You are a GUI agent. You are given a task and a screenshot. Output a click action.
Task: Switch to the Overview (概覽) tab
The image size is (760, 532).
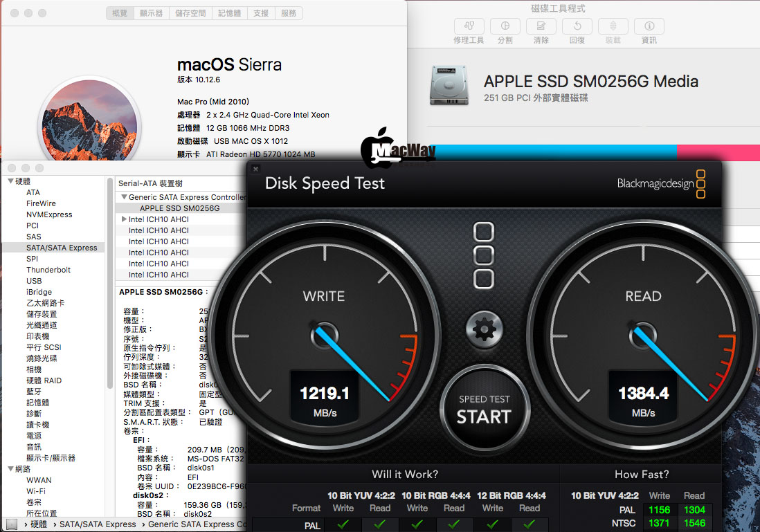click(120, 13)
